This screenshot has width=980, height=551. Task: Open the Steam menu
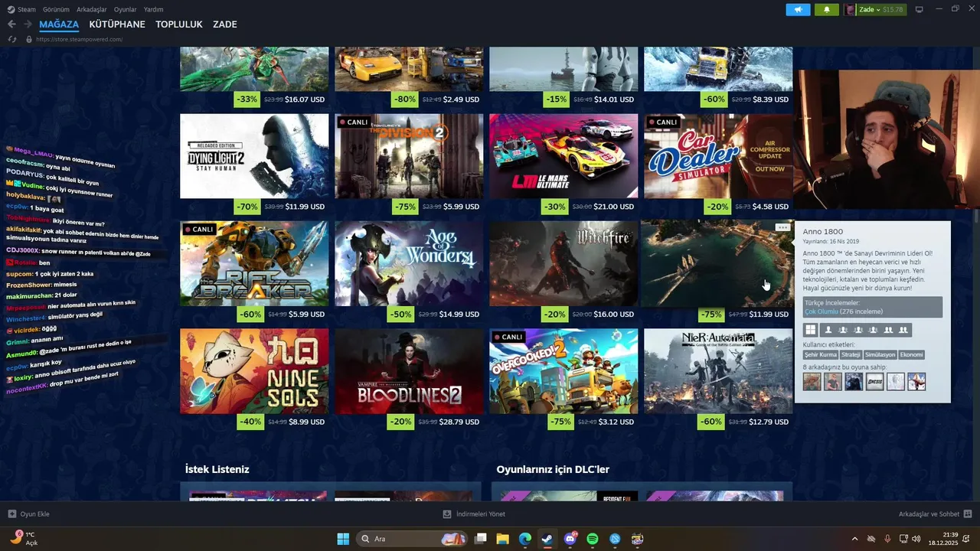click(x=21, y=9)
